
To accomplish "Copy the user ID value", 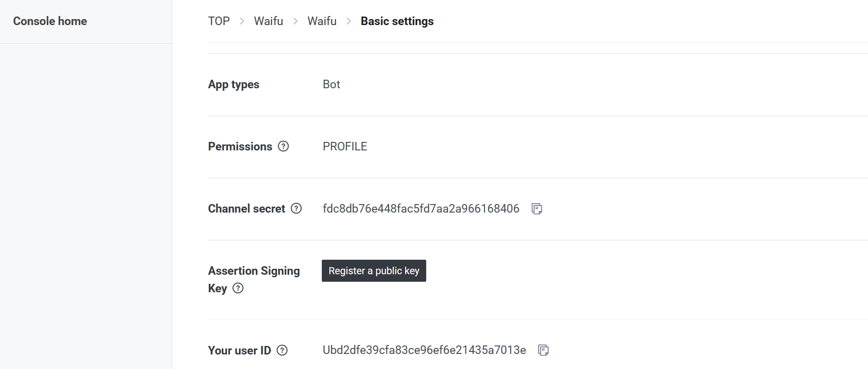I will pyautogui.click(x=543, y=350).
